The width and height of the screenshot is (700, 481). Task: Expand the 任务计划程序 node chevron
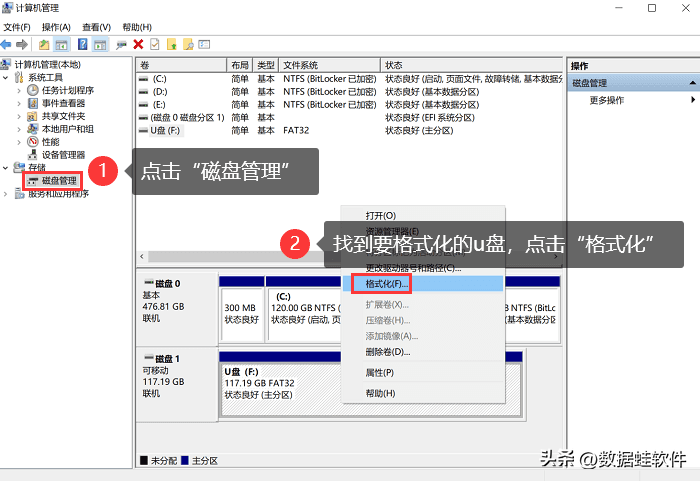[19, 91]
